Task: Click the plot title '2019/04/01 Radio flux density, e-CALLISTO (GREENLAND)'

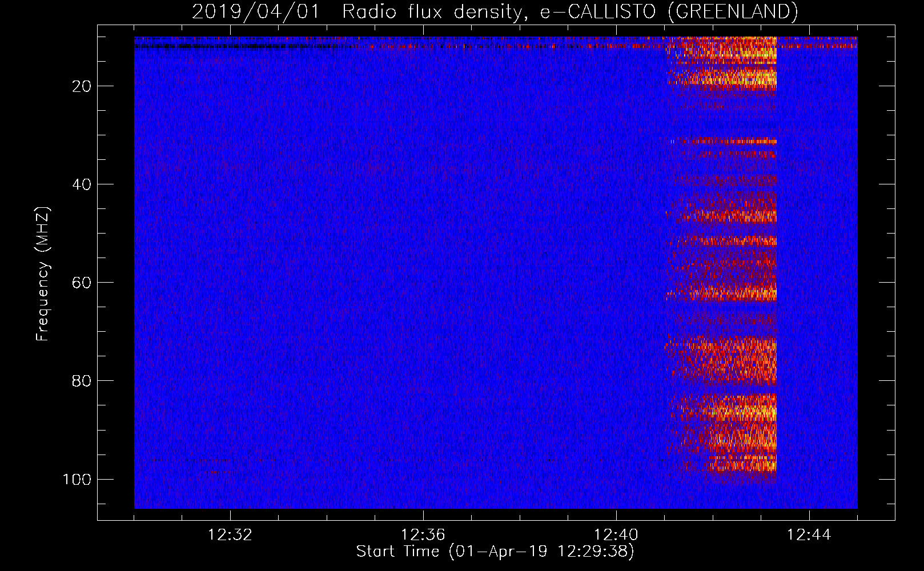Action: [495, 12]
